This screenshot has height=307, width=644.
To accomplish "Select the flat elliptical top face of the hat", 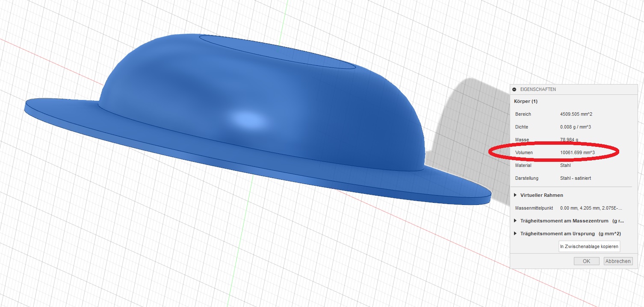I will [x=277, y=51].
